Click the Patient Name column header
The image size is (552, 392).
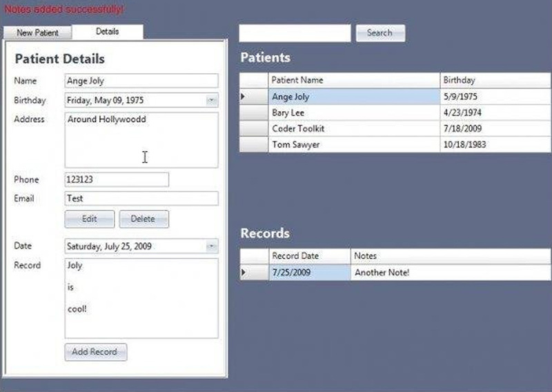[353, 80]
